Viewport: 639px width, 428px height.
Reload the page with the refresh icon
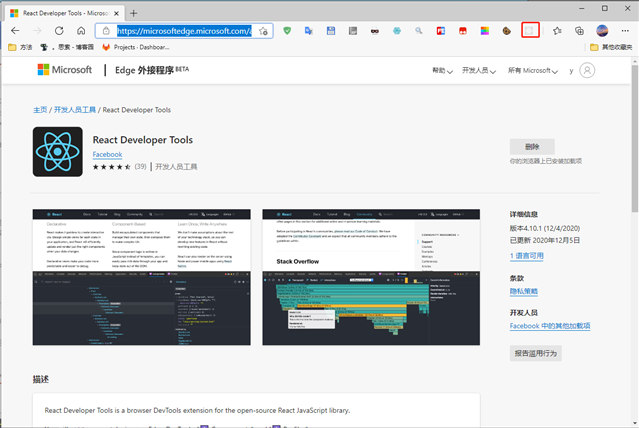tap(59, 31)
